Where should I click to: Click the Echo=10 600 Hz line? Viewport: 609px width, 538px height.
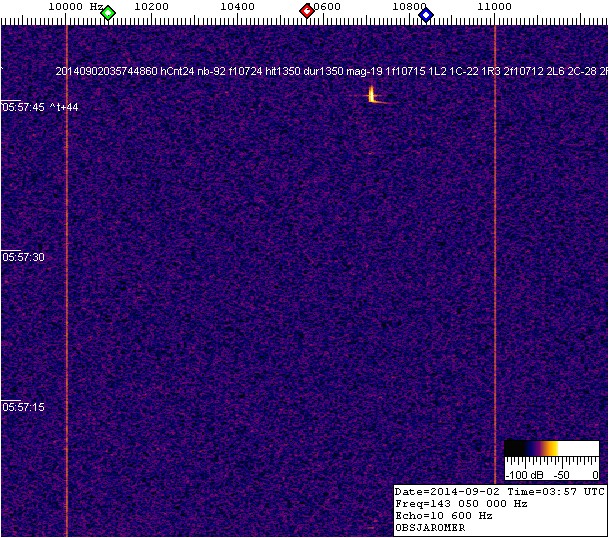(x=444, y=516)
